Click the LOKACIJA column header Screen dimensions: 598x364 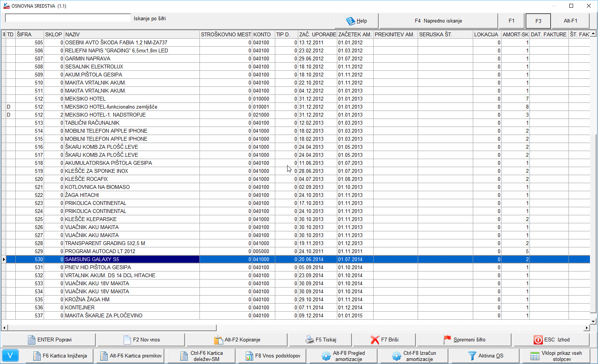[x=487, y=34]
